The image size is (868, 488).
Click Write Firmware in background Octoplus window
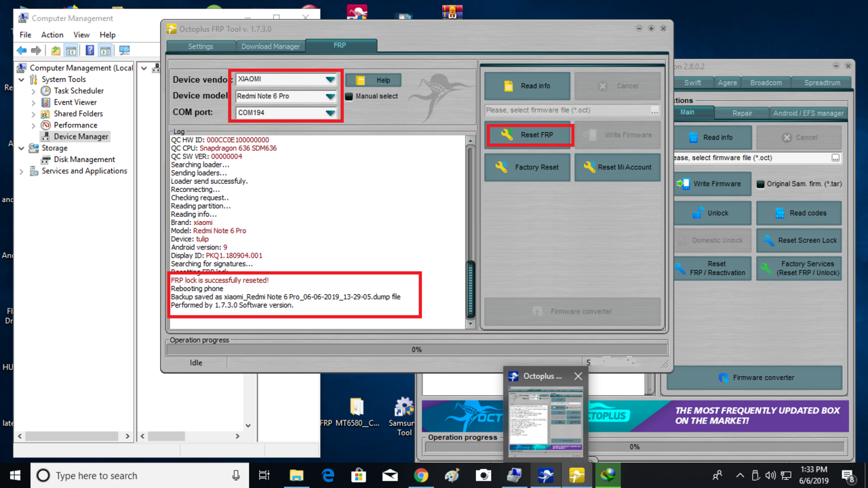[x=712, y=184]
